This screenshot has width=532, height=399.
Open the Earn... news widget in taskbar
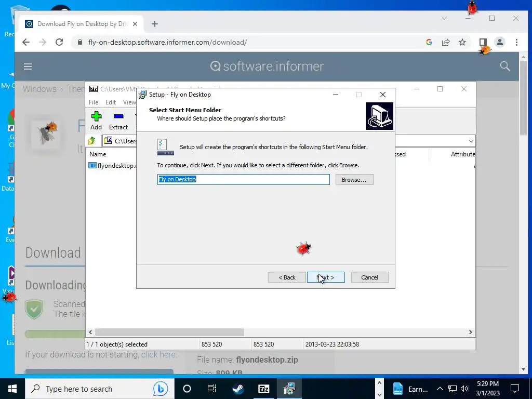[x=410, y=389]
